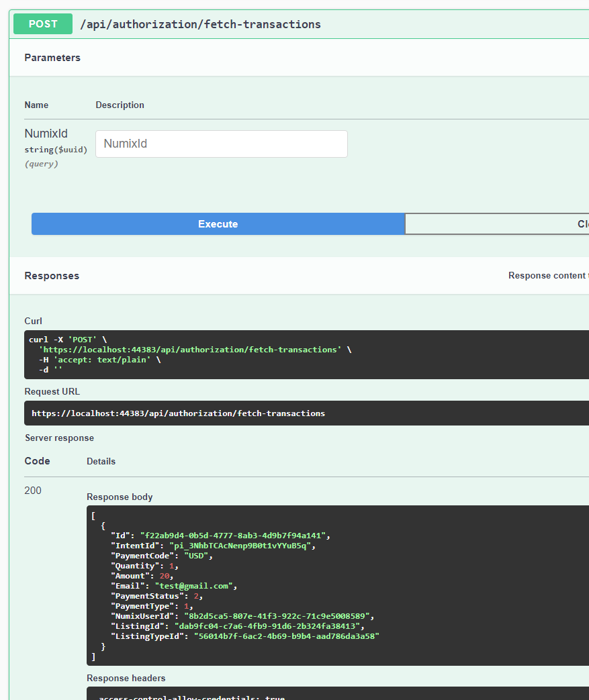Select the access-control-allow-credentials header line
589x700 pixels.
point(191,697)
